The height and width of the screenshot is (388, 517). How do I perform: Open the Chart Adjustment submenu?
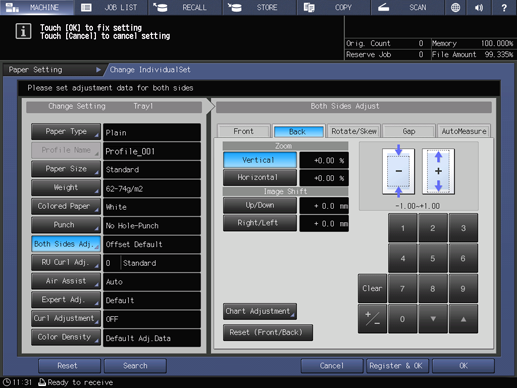(x=259, y=311)
